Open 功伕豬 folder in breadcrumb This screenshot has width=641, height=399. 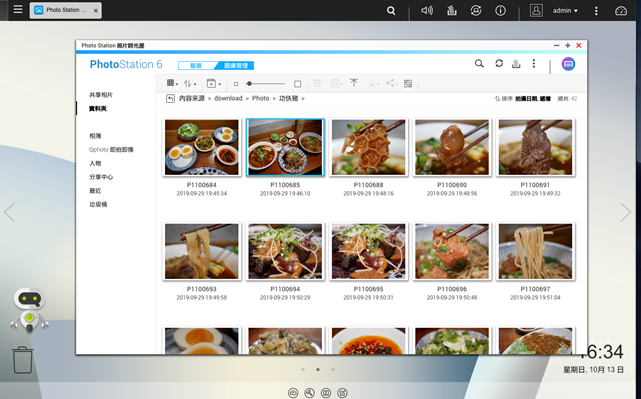[289, 99]
